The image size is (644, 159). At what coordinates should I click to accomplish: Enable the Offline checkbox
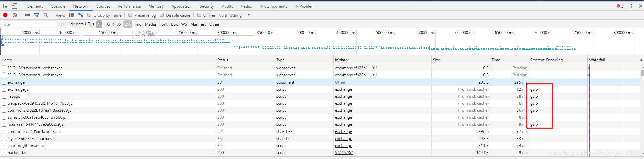click(199, 15)
